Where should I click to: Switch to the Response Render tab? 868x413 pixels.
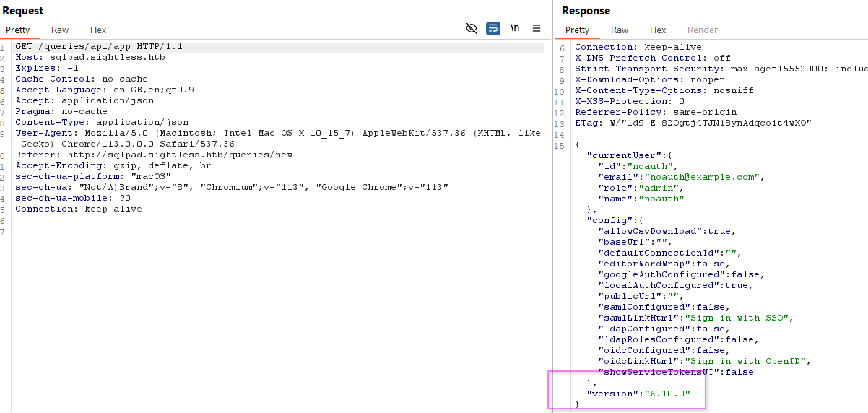(703, 30)
